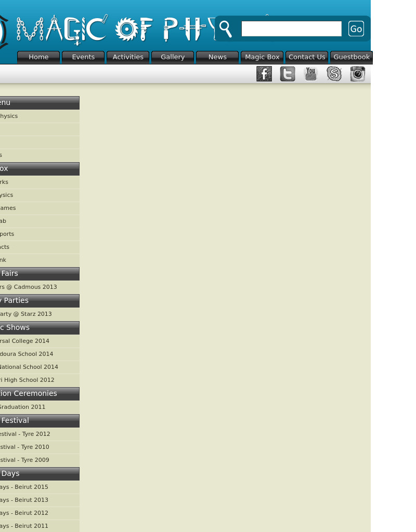This screenshot has height=532, width=416.
Task: Visit the YouTube channel icon
Action: click(x=311, y=74)
